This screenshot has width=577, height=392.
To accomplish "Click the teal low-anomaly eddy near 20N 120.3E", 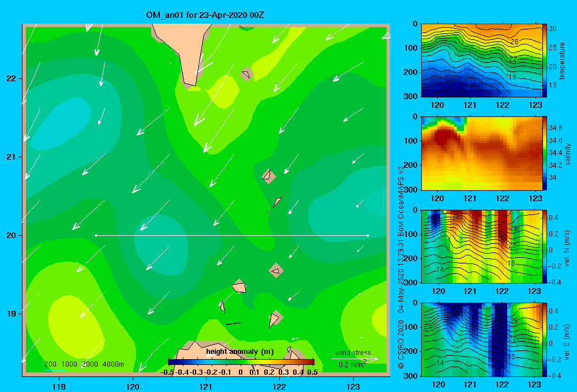I will coord(160,244).
